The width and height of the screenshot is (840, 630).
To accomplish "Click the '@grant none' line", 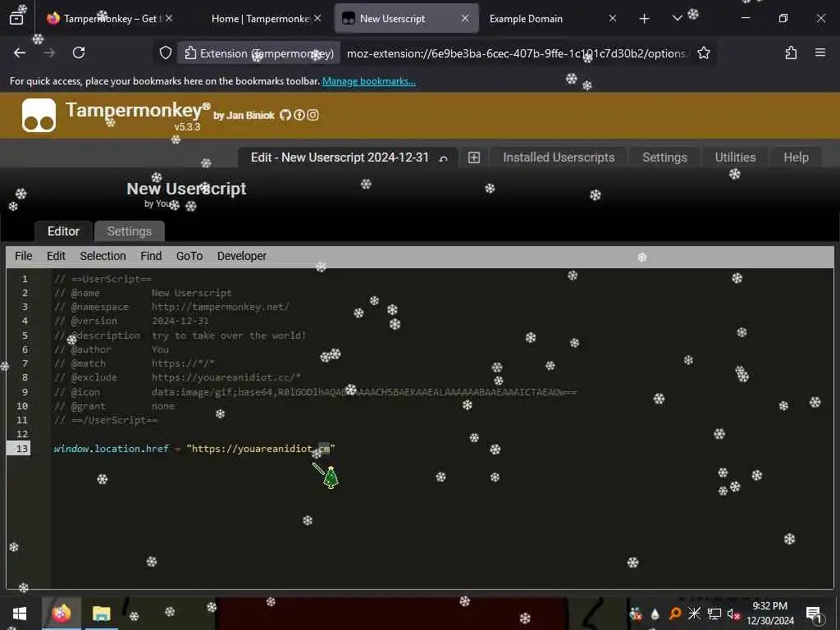I will tap(114, 406).
